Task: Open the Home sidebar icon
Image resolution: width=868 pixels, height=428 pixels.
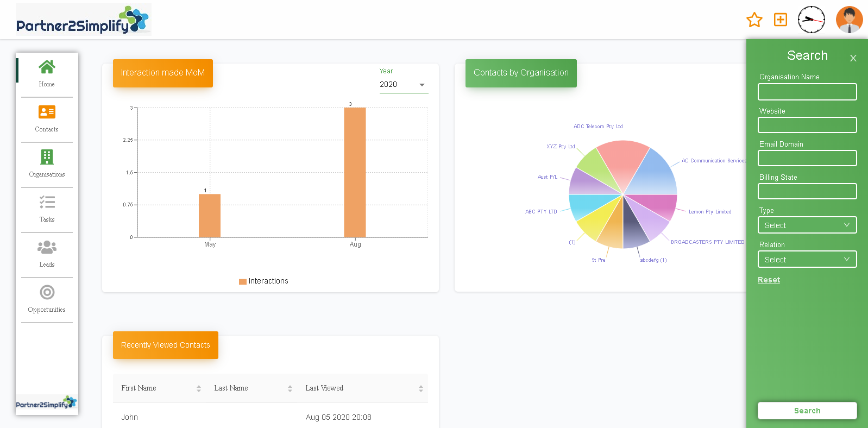Action: 47,67
